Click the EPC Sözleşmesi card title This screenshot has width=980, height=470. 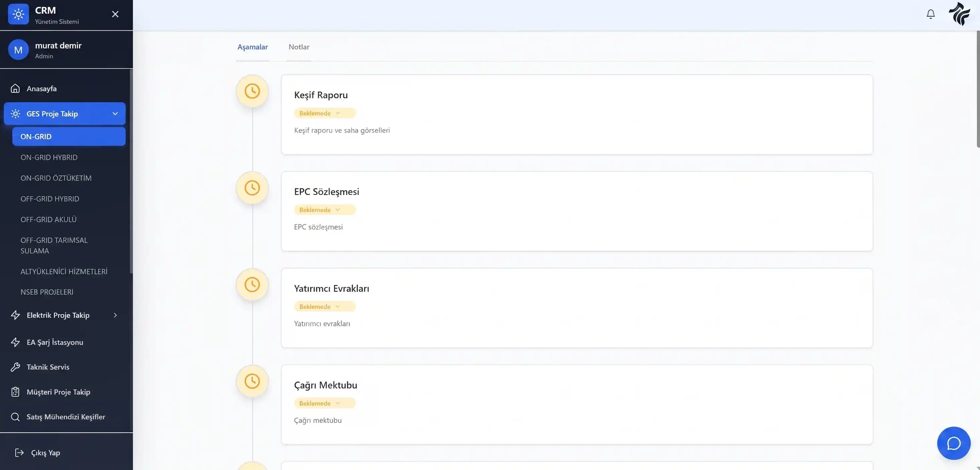point(327,191)
